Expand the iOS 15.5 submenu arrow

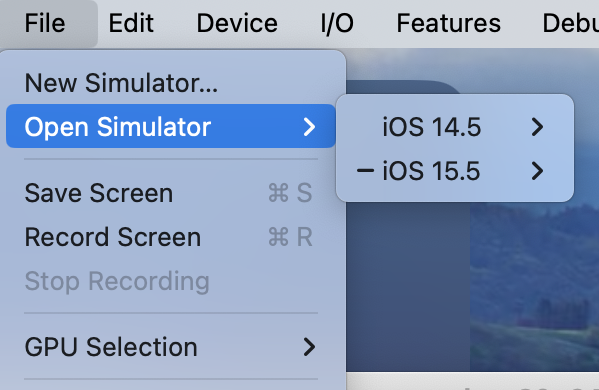point(537,171)
